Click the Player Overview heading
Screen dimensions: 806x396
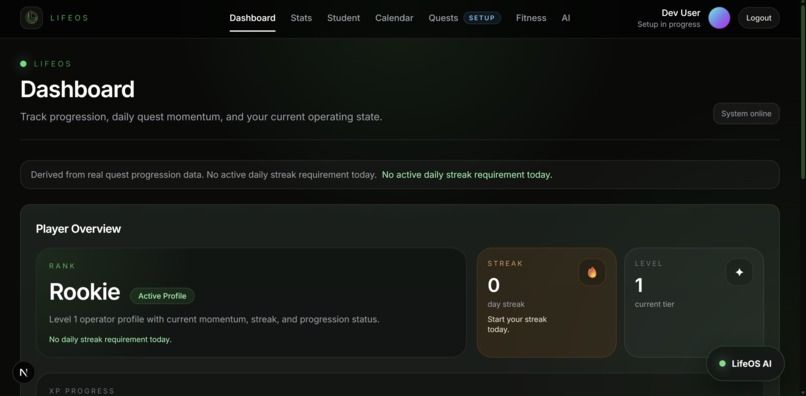[x=79, y=229]
